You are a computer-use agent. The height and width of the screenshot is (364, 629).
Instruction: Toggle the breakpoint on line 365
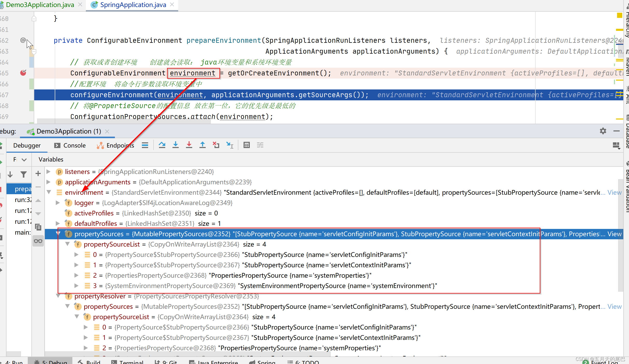(x=23, y=73)
